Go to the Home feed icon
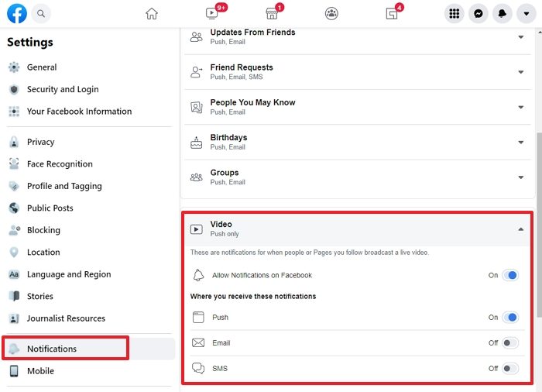This screenshot has height=392, width=542. (152, 13)
